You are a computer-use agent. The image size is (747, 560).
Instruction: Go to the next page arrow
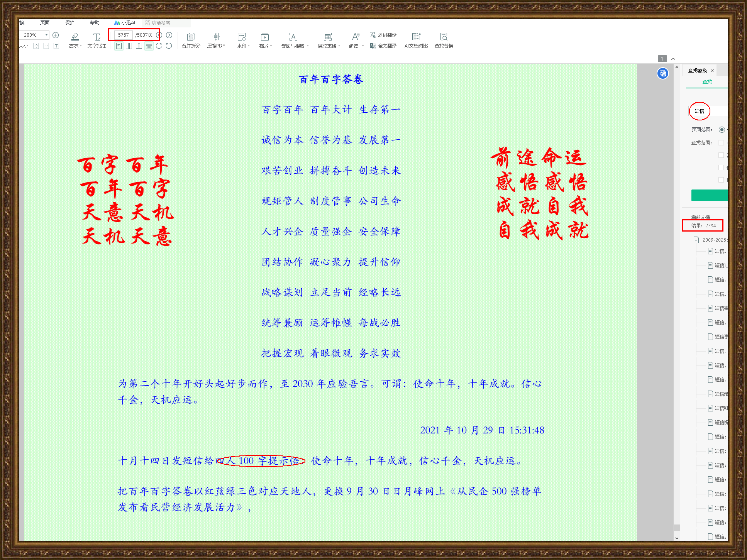(169, 35)
